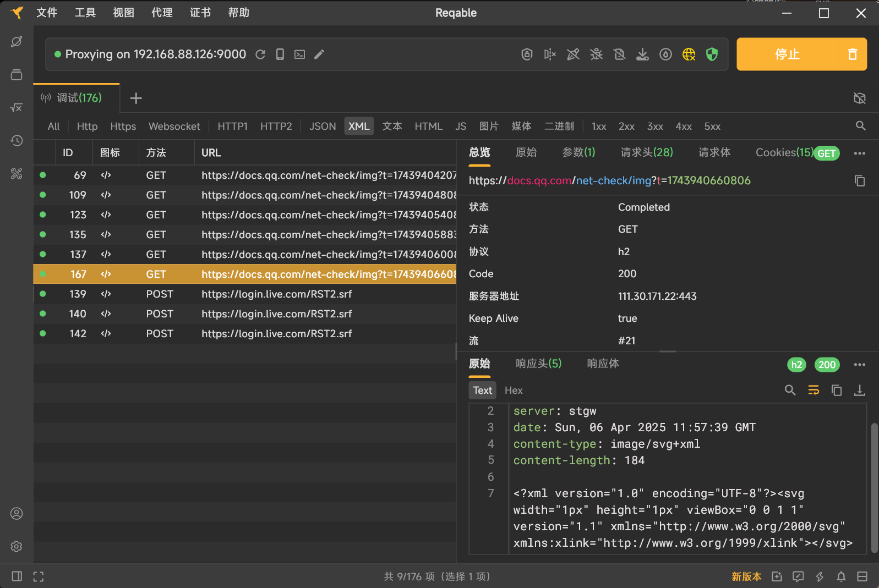
Task: Open the history clock icon in left sidebar
Action: point(17,141)
